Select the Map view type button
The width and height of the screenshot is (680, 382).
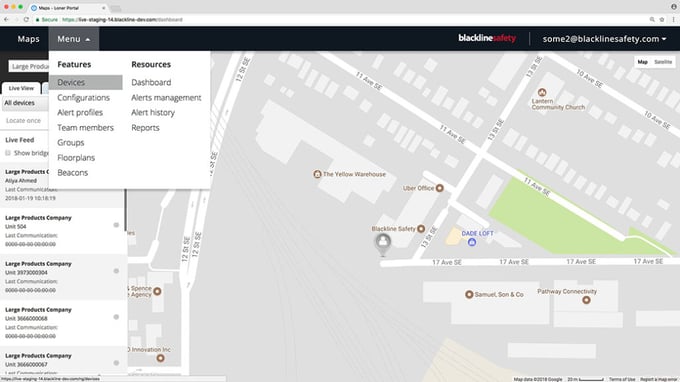[642, 62]
